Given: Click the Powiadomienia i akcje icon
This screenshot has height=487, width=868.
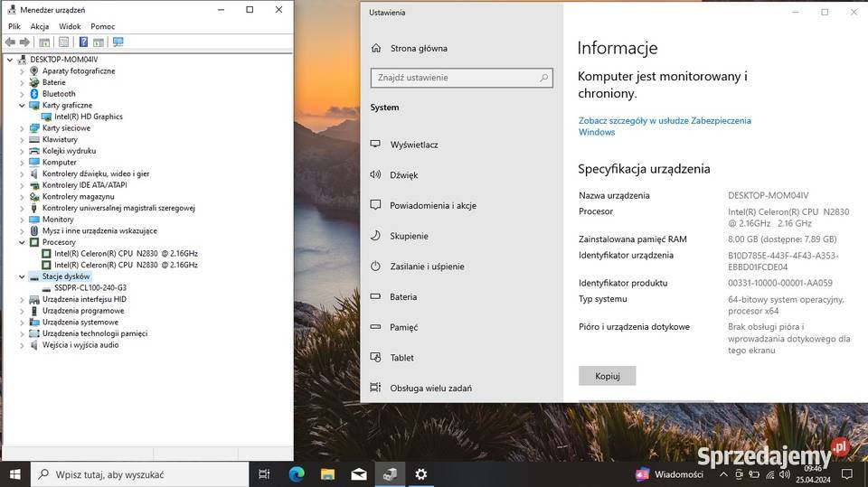Looking at the screenshot, I should (x=375, y=205).
